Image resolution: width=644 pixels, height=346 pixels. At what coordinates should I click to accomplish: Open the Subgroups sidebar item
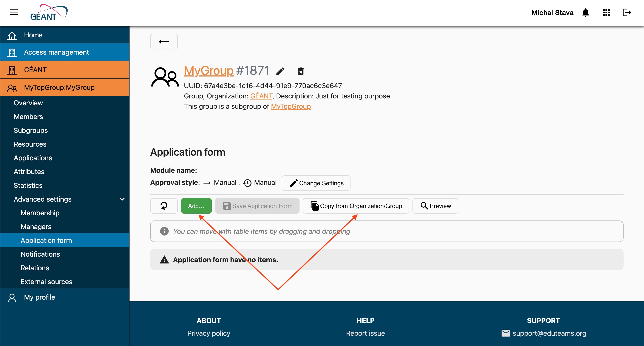click(31, 130)
